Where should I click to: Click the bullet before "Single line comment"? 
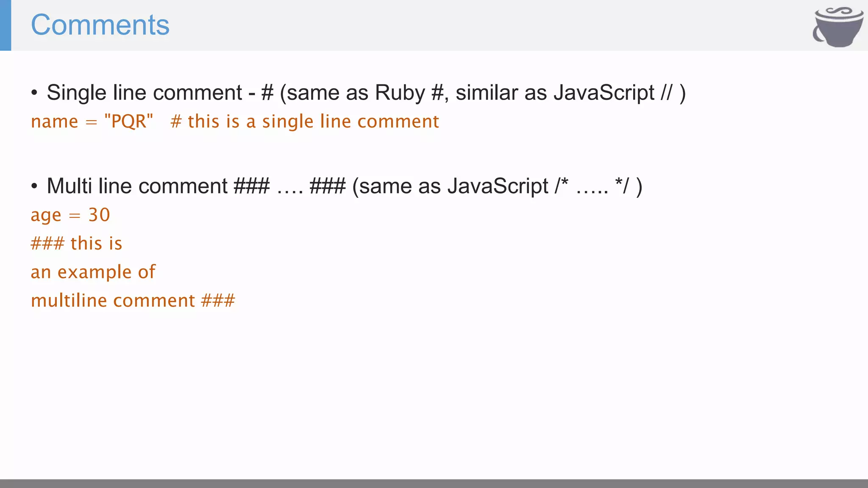pos(34,93)
